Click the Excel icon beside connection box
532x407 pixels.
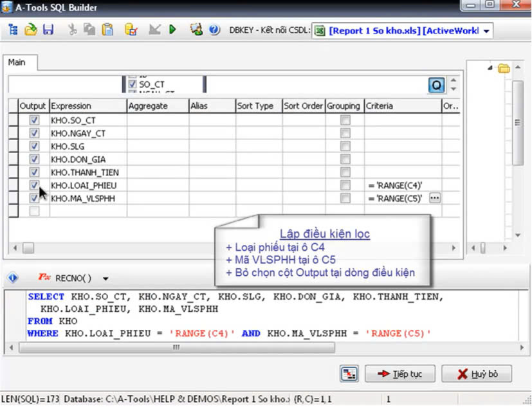pyautogui.click(x=319, y=31)
